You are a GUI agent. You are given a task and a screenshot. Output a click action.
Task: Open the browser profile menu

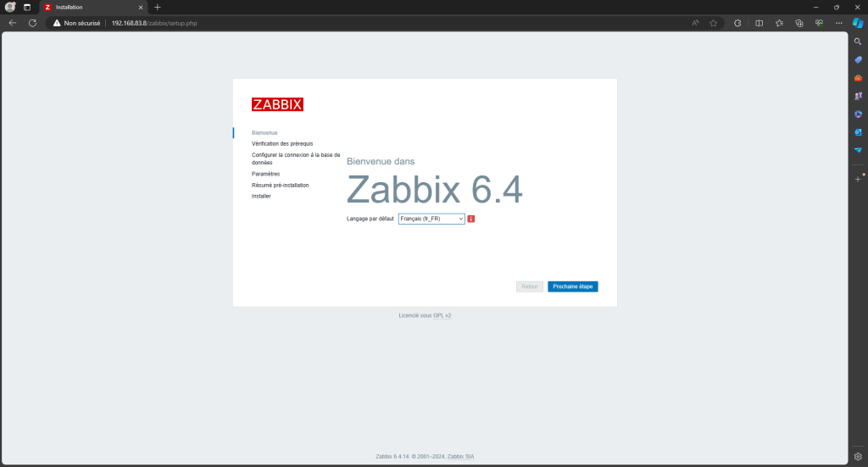pyautogui.click(x=10, y=7)
